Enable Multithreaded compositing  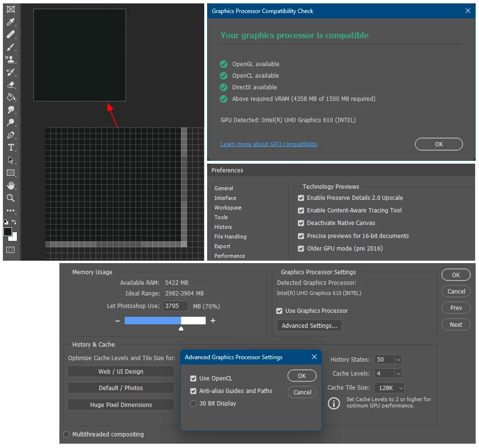coord(66,434)
